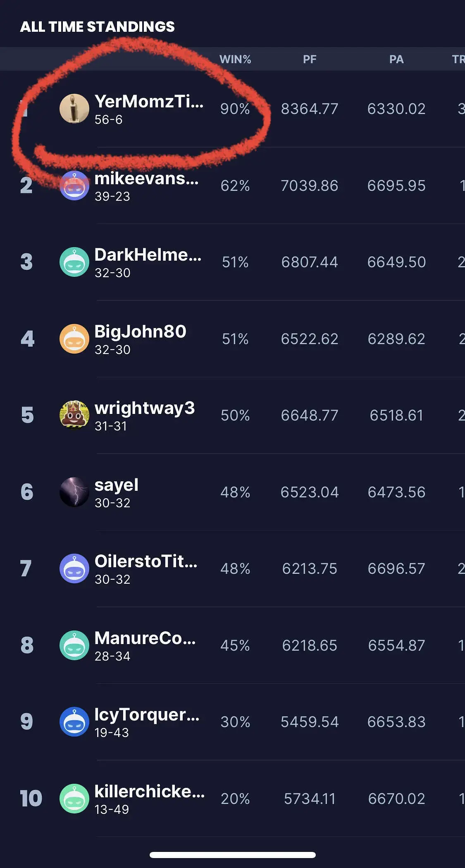The width and height of the screenshot is (465, 868).
Task: Tap killerchicke green robot avatar
Action: pyautogui.click(x=74, y=799)
